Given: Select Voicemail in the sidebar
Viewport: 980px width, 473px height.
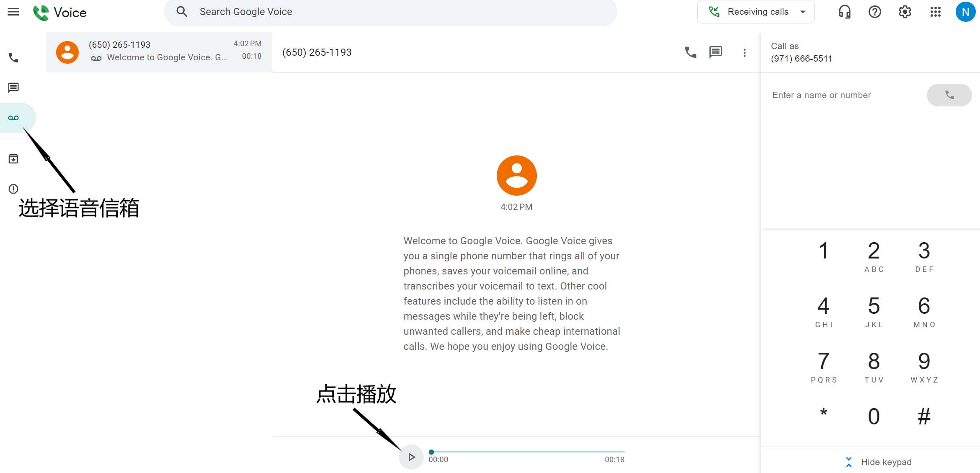Looking at the screenshot, I should 13,118.
